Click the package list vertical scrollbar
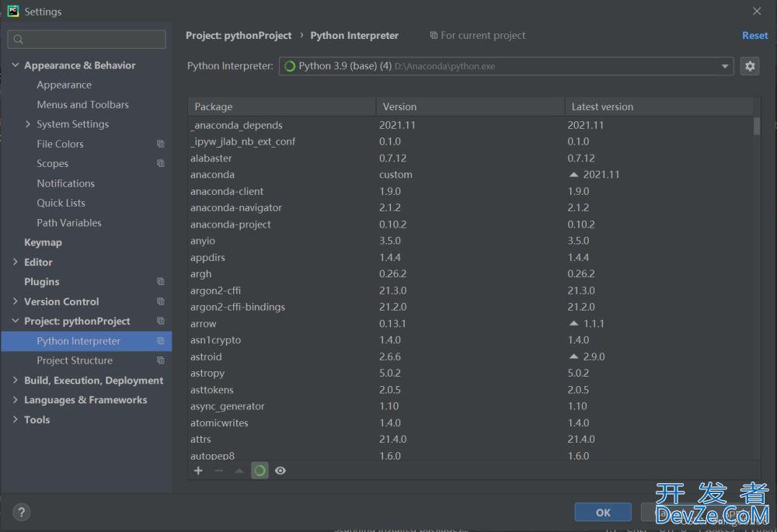Viewport: 777px width, 532px height. pyautogui.click(x=756, y=126)
